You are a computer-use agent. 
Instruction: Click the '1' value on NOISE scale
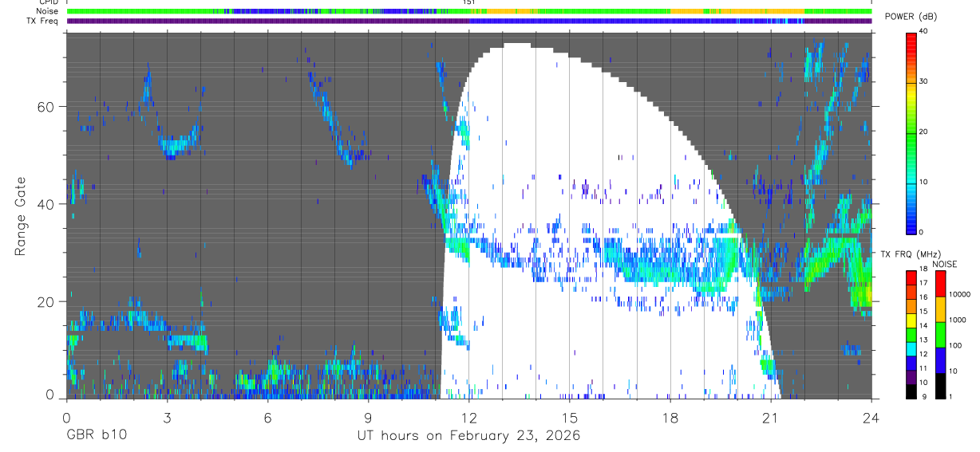coord(951,397)
